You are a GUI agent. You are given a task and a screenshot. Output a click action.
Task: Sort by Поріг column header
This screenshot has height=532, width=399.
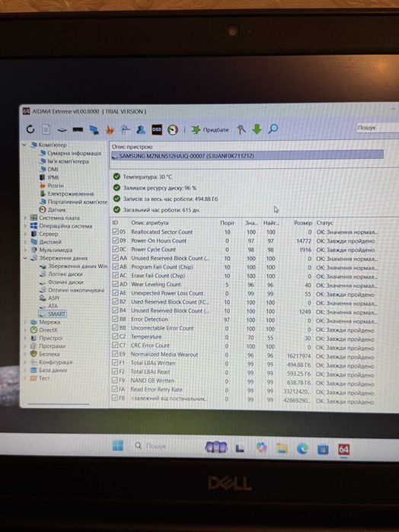point(227,223)
